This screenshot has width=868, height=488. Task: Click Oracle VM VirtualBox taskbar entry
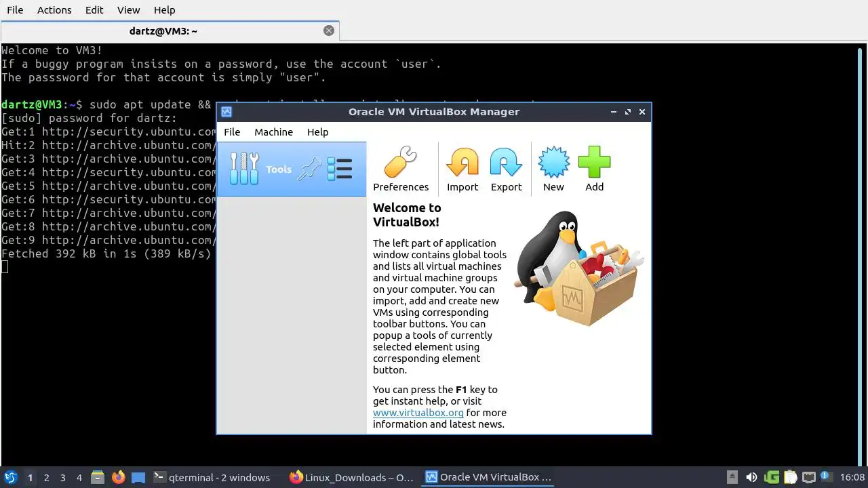click(488, 477)
